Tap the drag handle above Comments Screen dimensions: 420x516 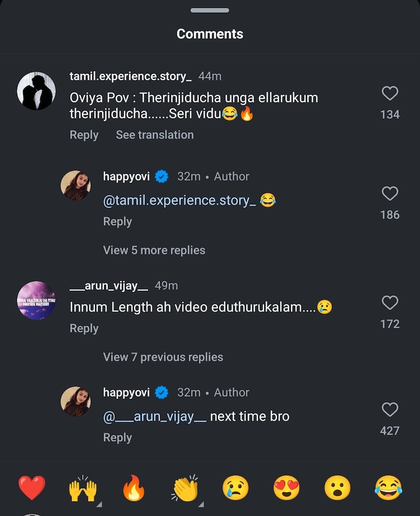pyautogui.click(x=210, y=10)
